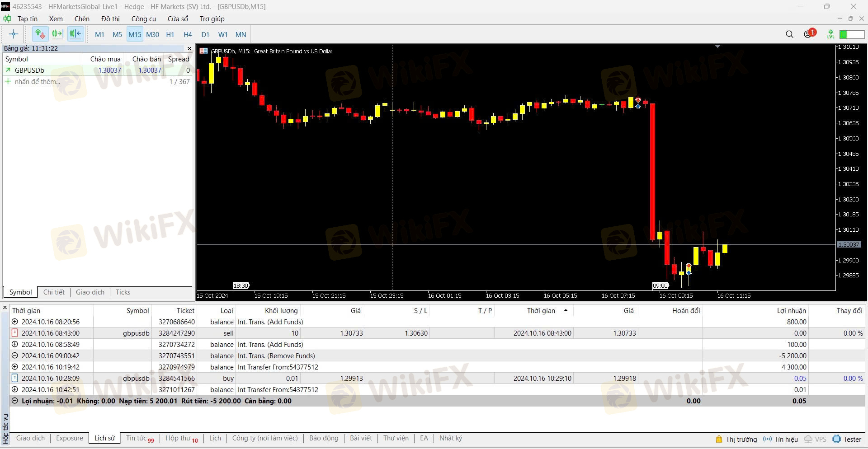Switch chart to M1 timeframe
This screenshot has width=868, height=449.
[x=99, y=34]
